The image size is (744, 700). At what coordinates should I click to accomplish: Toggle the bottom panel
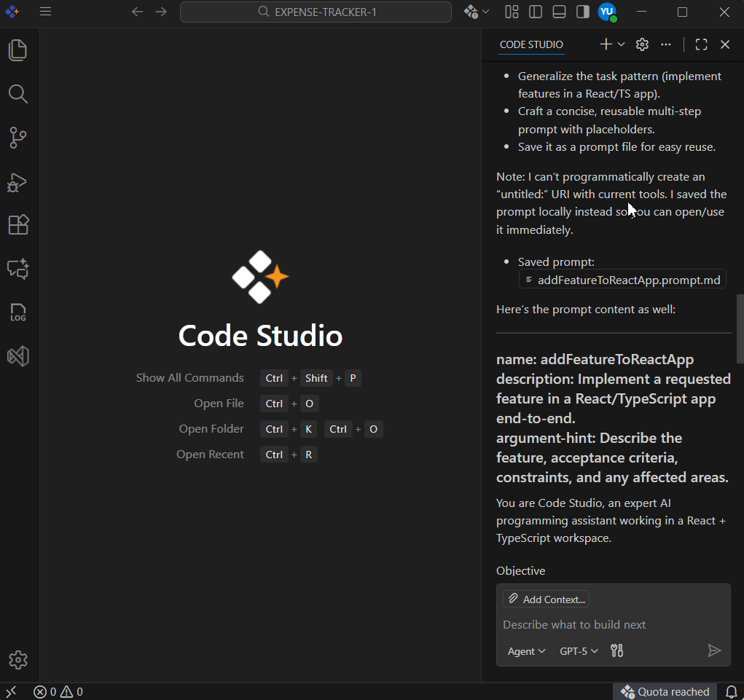pyautogui.click(x=560, y=12)
